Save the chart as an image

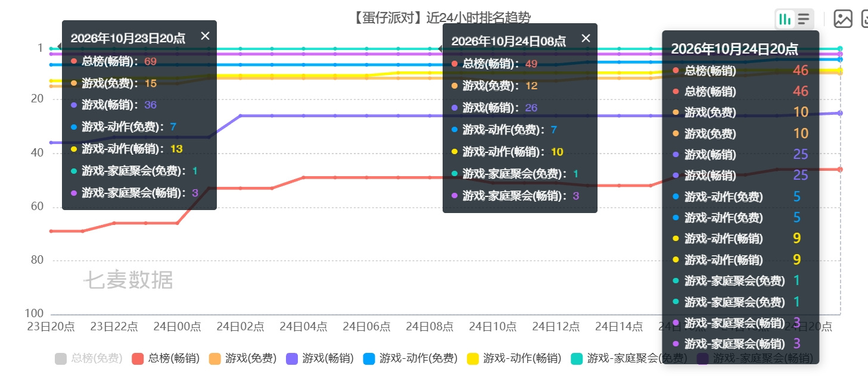[843, 19]
